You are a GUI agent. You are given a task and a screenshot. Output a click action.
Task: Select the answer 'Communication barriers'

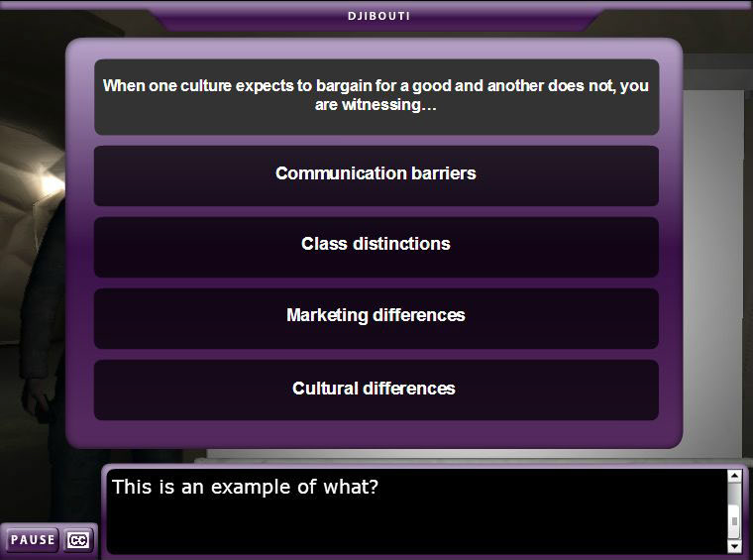pos(376,175)
